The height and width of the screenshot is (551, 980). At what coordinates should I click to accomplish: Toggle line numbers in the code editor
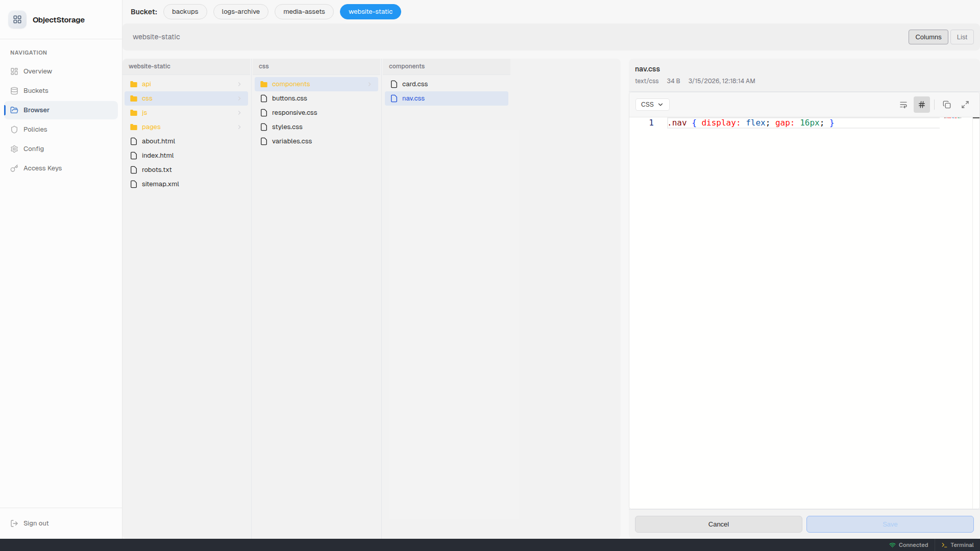(922, 105)
